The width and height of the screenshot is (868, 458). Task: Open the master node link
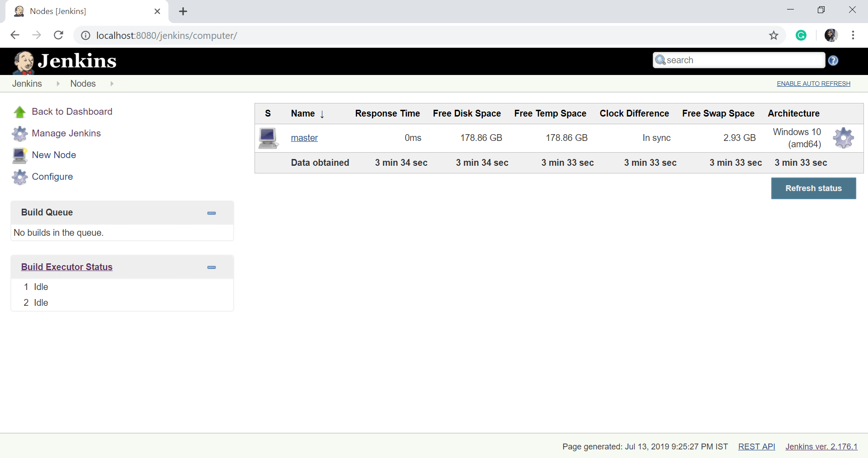(x=304, y=138)
